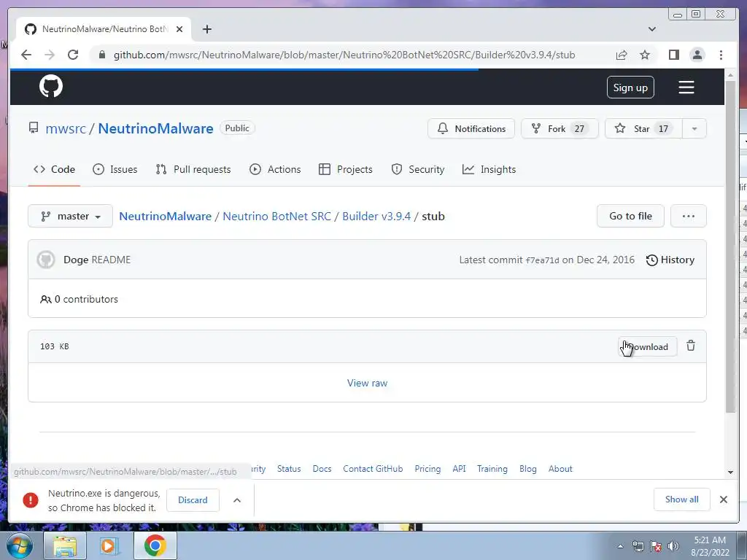Delete file using trash icon
The width and height of the screenshot is (747, 560).
point(691,346)
